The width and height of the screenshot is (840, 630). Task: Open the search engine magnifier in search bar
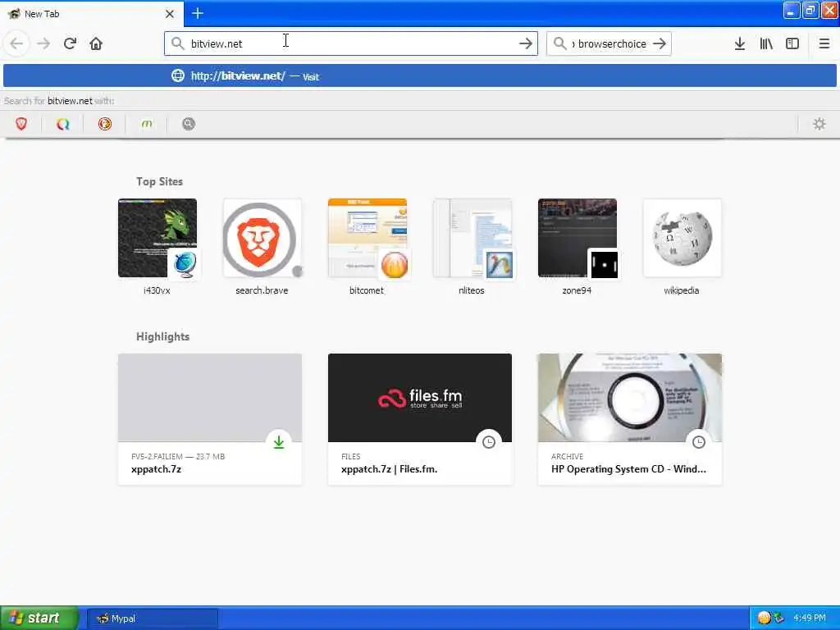[x=559, y=43]
